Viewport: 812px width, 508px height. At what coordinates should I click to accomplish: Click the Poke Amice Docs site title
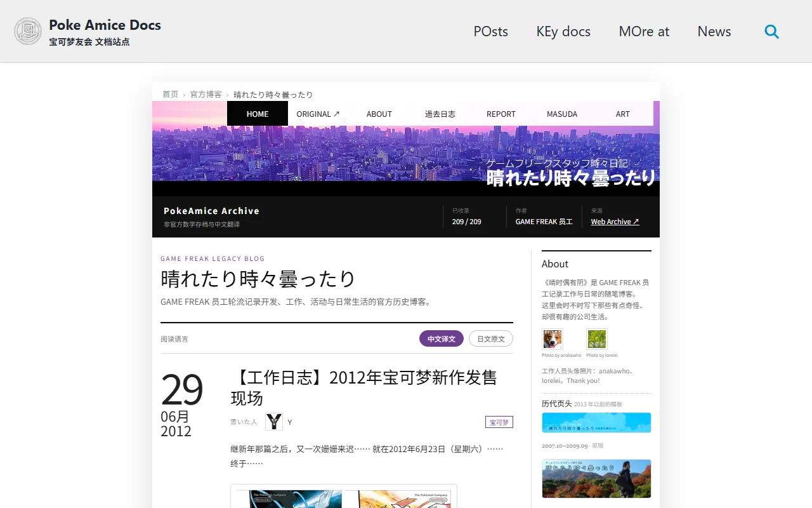click(105, 25)
